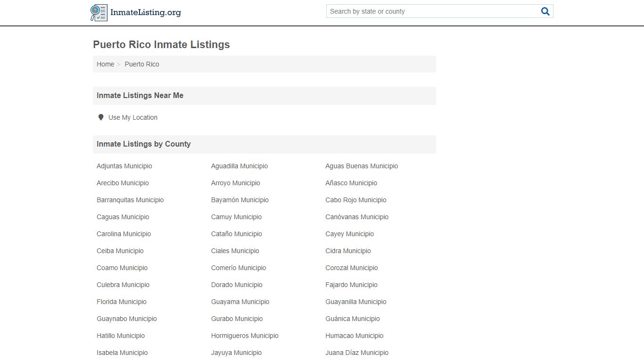This screenshot has width=644, height=362.
Task: Open Aguas Buenas Municipio listings
Action: click(x=362, y=166)
